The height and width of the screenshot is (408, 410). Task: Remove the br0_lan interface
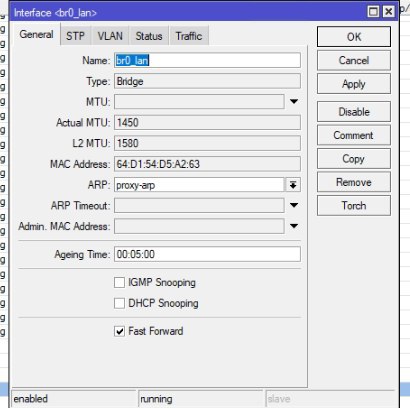tap(354, 182)
